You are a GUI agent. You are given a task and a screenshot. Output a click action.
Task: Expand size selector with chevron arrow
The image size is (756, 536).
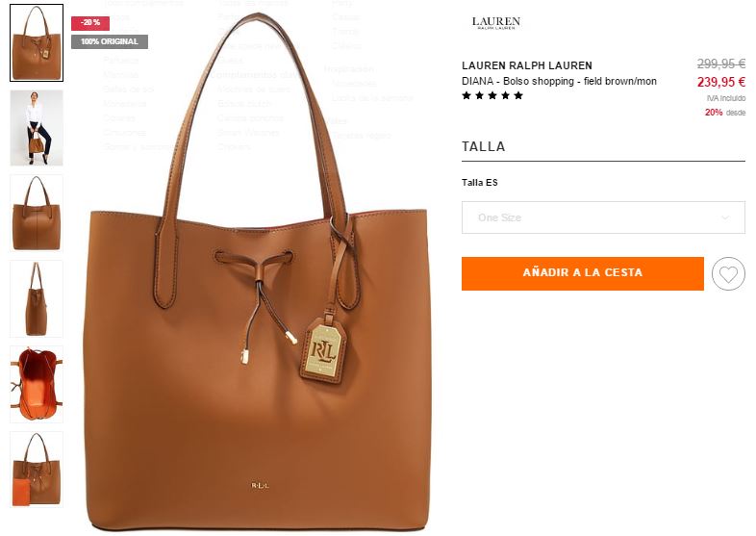(x=725, y=217)
